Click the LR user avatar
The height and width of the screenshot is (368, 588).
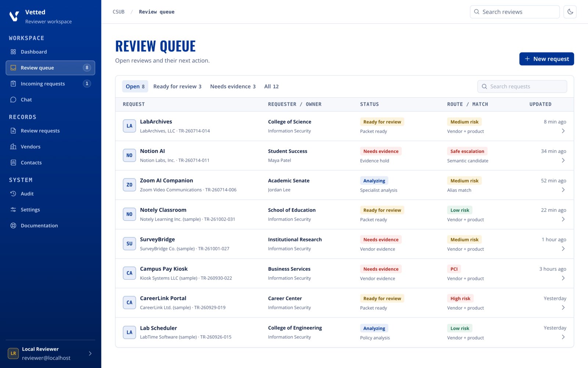13,353
